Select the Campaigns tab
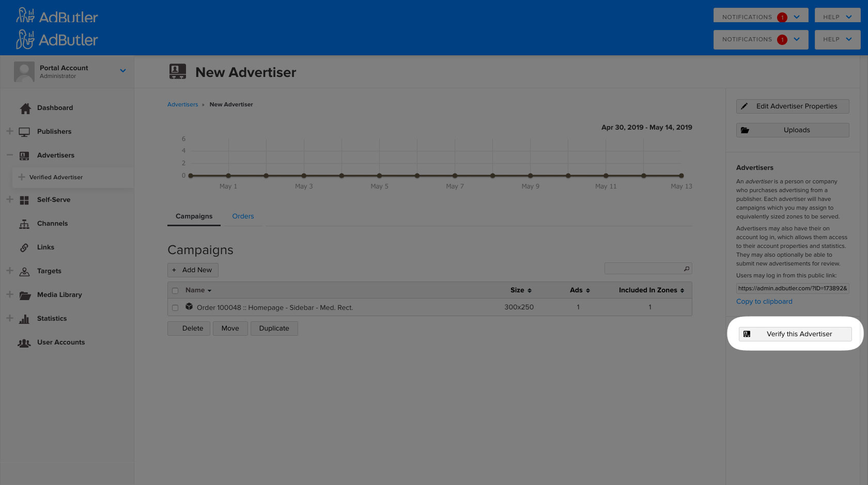 [194, 216]
